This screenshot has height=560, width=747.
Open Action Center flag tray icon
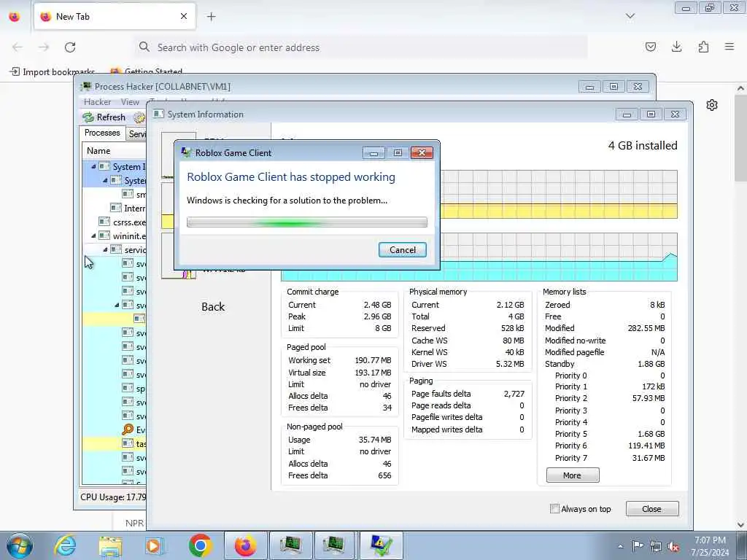coord(638,546)
